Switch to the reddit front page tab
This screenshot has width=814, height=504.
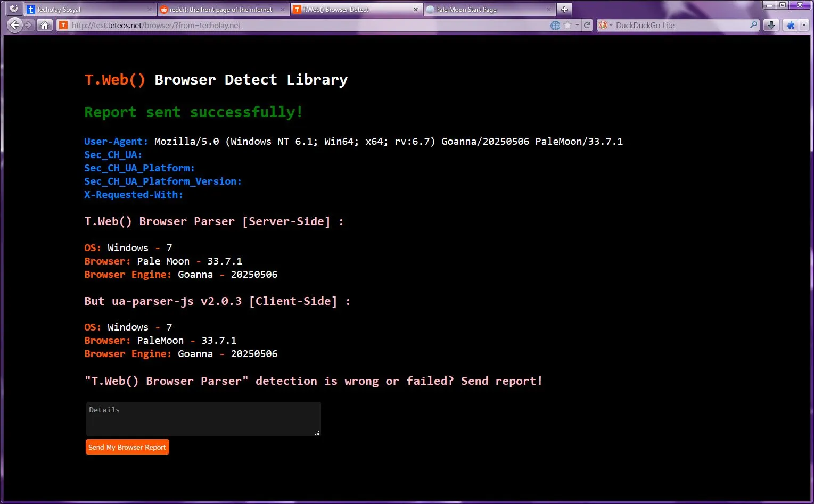click(x=223, y=10)
